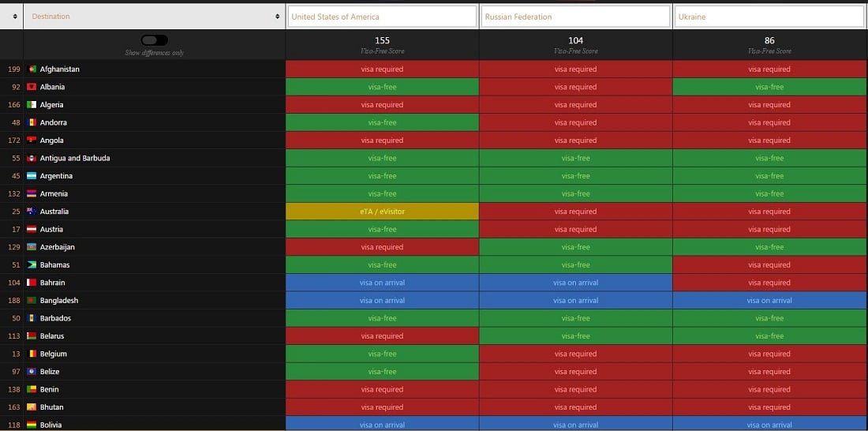Click the Russian Federation passport field
868x431 pixels.
(x=576, y=17)
